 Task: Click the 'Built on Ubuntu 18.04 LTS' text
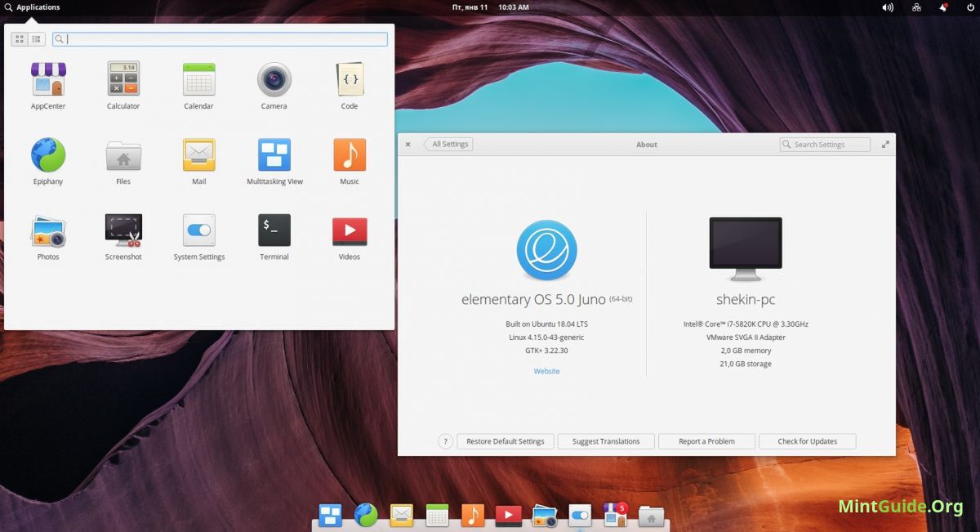546,324
